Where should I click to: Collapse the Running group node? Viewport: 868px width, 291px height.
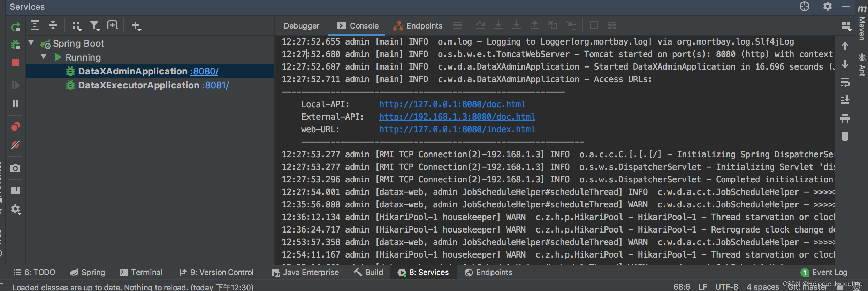tap(44, 56)
